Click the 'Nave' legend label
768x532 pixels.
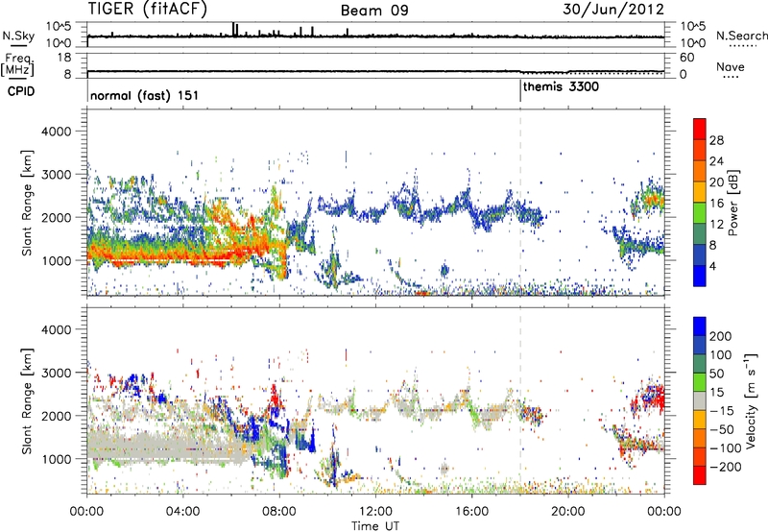(x=730, y=67)
